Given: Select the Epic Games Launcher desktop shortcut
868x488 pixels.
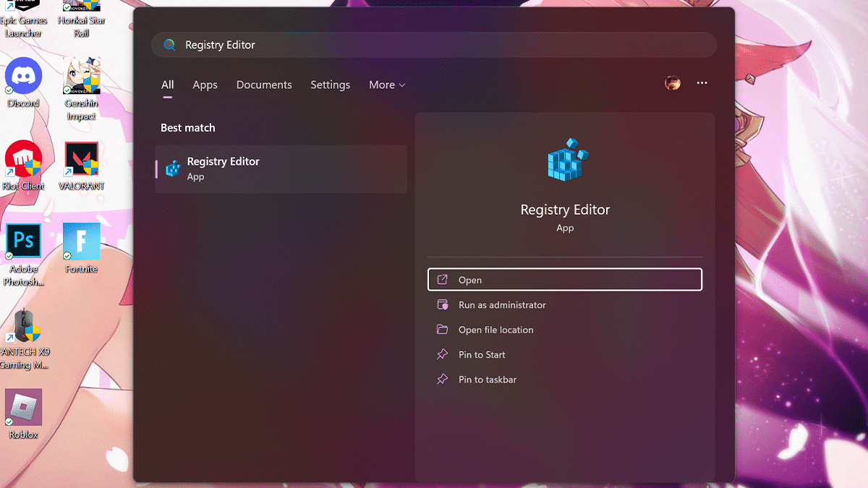Looking at the screenshot, I should pyautogui.click(x=24, y=19).
